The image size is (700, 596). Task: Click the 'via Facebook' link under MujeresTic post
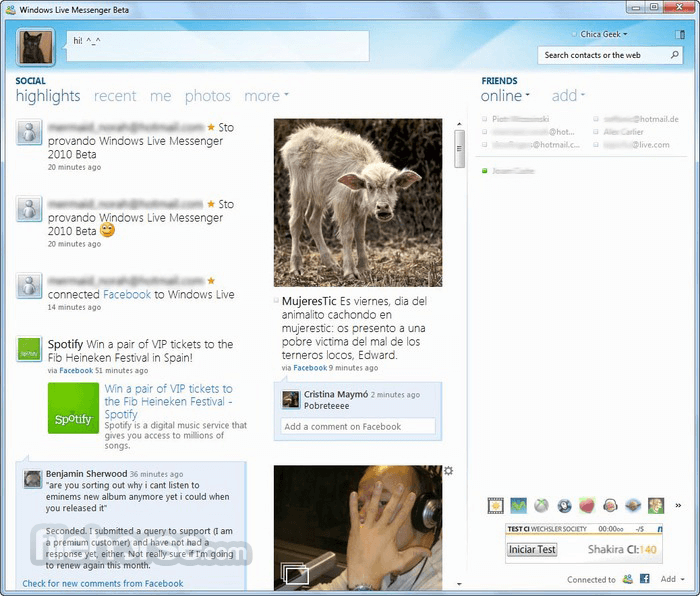pyautogui.click(x=310, y=368)
